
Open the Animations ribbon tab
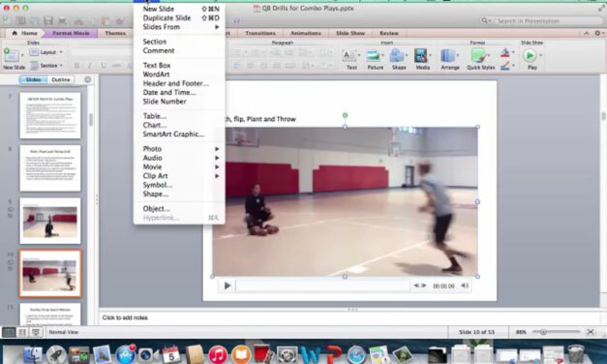pyautogui.click(x=305, y=33)
